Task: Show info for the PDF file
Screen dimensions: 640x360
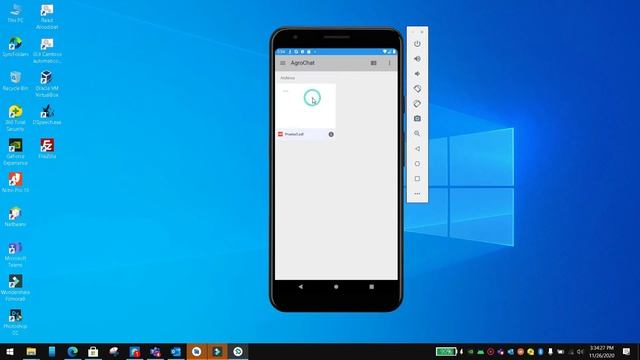Action: tap(331, 134)
